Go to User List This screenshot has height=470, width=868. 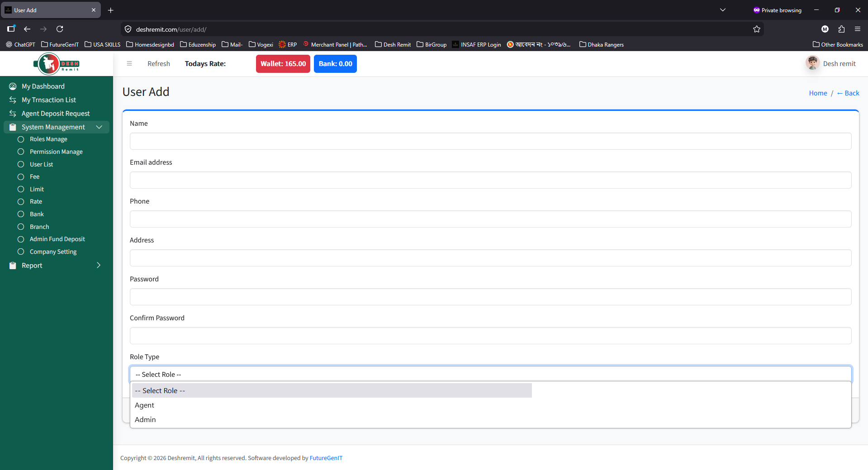[x=41, y=164]
